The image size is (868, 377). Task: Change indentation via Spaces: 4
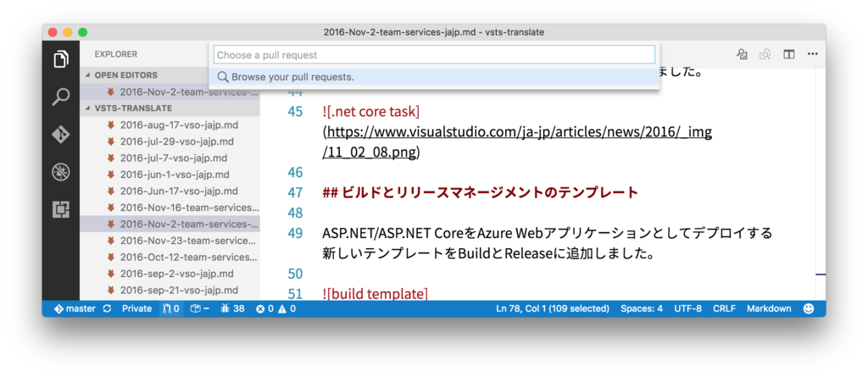pos(642,308)
